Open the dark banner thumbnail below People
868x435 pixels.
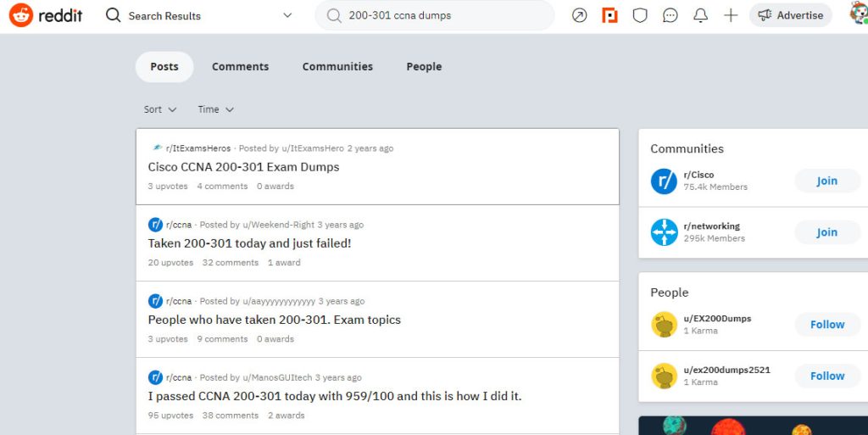tap(753, 426)
